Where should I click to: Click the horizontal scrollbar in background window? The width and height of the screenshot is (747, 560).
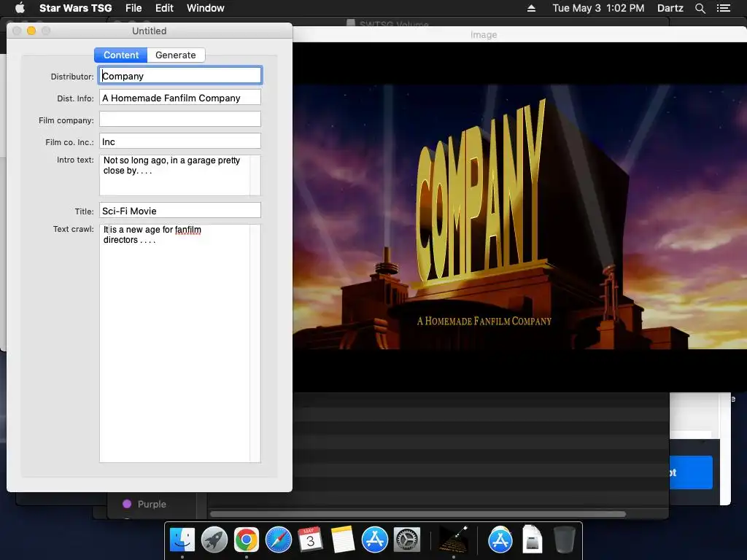click(x=418, y=514)
